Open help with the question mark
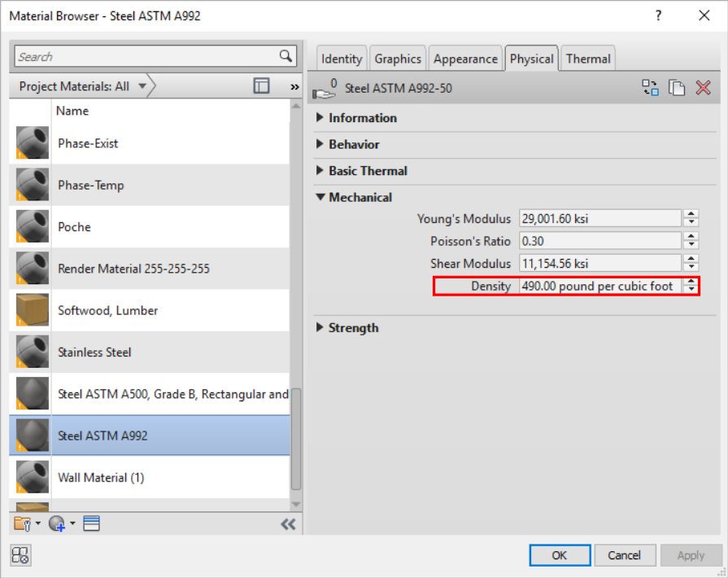 pos(658,15)
